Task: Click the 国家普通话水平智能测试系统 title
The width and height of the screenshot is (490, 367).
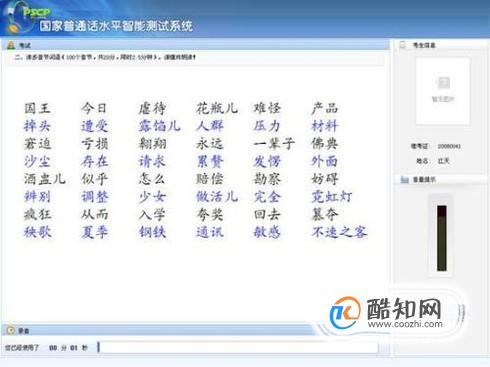Action: (116, 26)
